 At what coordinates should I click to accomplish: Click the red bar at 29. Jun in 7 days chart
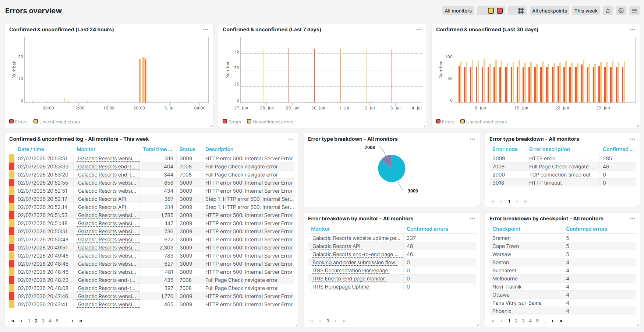289,75
